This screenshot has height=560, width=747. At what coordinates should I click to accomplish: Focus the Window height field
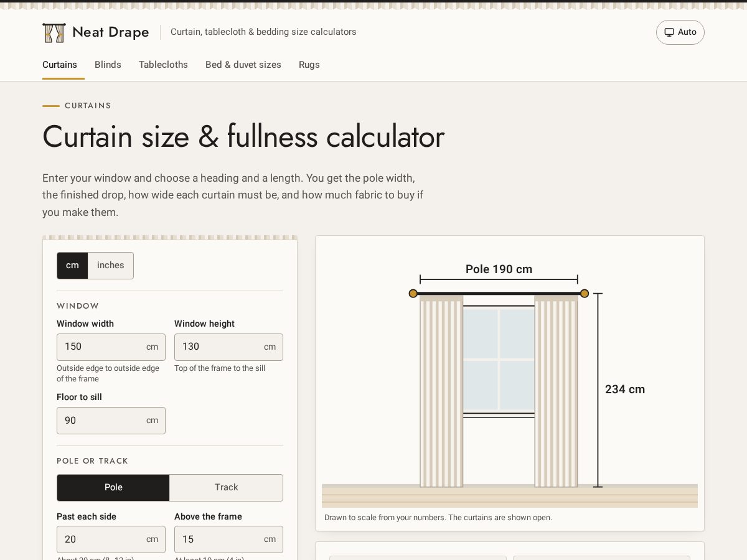(x=228, y=347)
